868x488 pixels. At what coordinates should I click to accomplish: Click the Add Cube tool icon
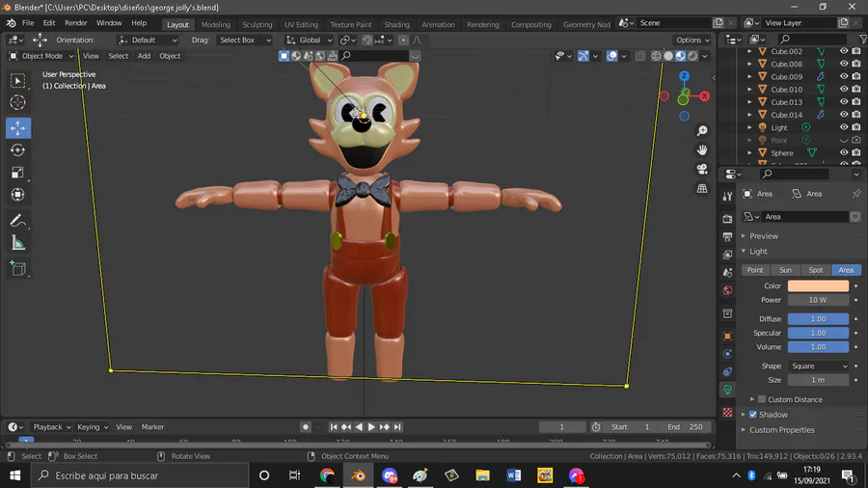17,268
